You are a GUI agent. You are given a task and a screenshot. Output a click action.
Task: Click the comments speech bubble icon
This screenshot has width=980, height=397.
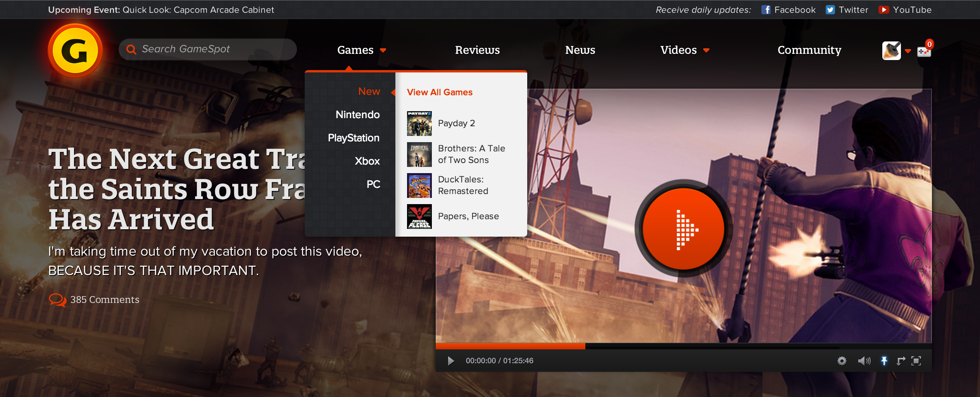click(x=57, y=300)
